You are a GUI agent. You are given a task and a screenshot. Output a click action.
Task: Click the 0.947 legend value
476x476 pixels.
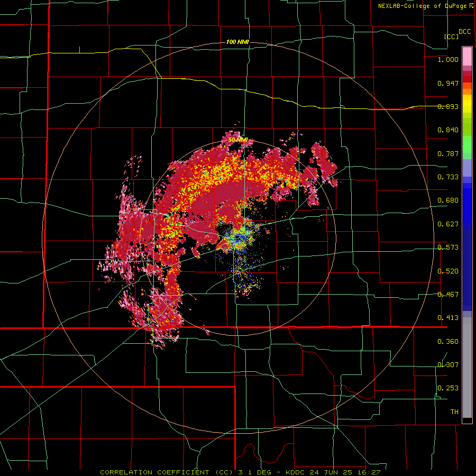pos(448,83)
